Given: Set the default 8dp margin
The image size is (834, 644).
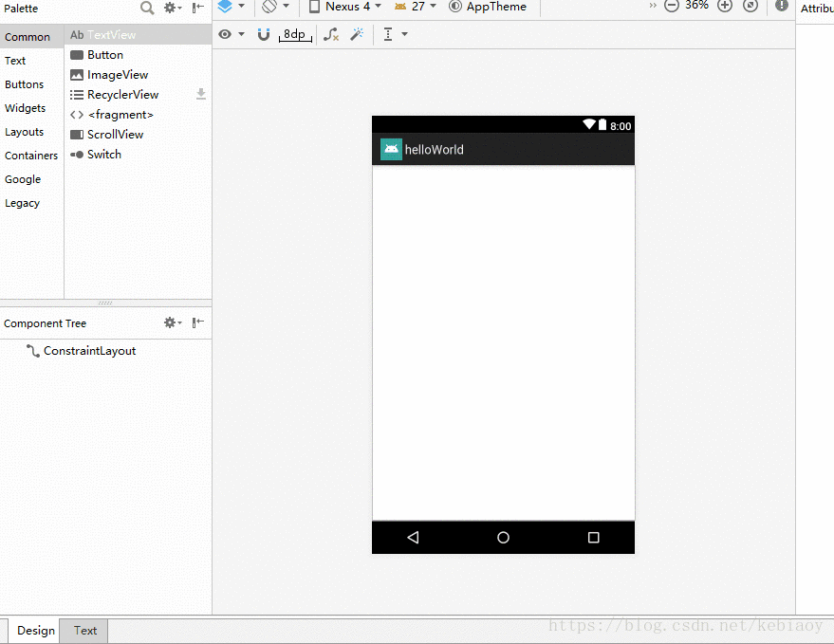Looking at the screenshot, I should tap(295, 34).
